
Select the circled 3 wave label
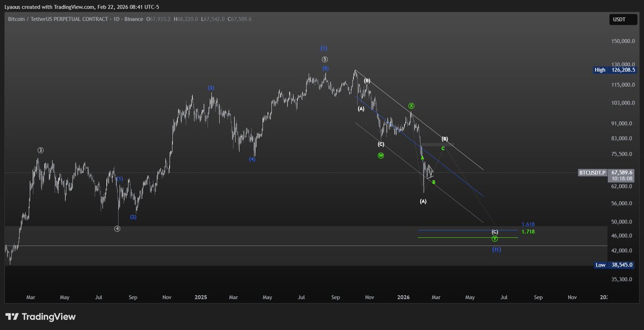(40, 150)
